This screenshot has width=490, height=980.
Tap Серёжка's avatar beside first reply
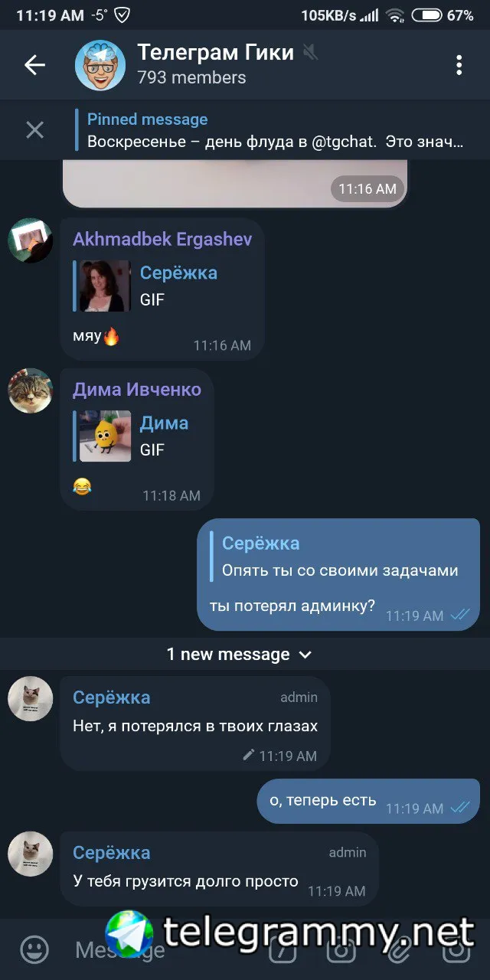pos(31,699)
